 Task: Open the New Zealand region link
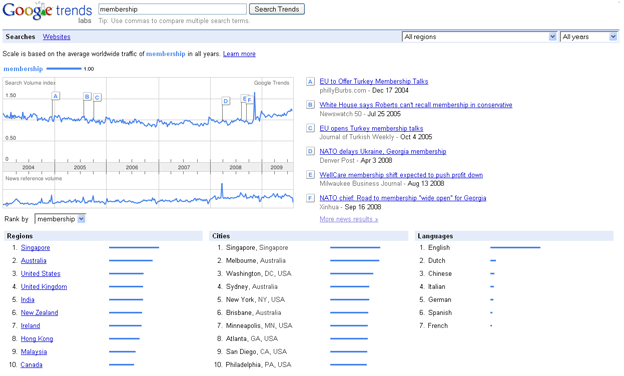coord(39,313)
